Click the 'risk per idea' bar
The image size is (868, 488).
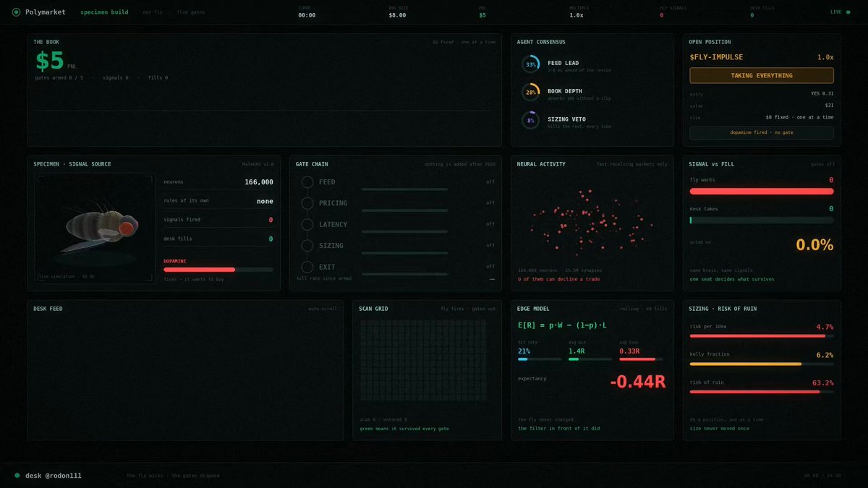click(762, 335)
